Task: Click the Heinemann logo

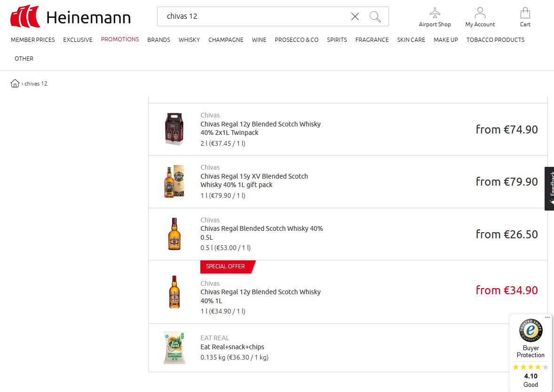Action: [71, 16]
